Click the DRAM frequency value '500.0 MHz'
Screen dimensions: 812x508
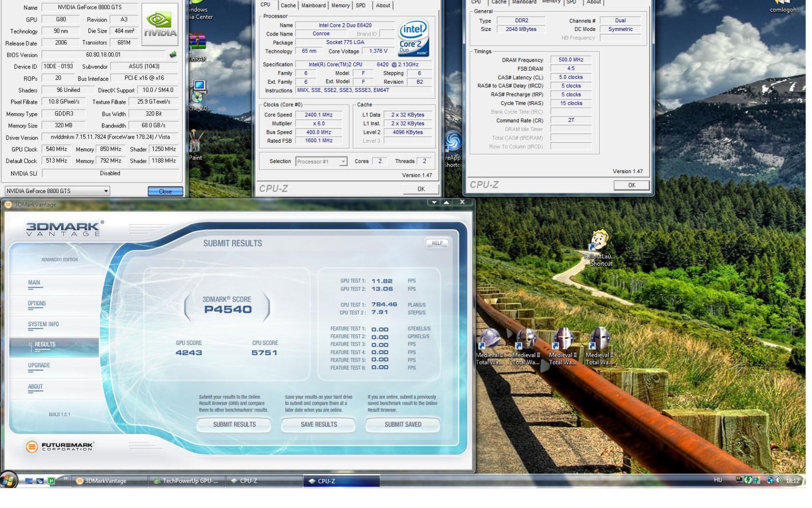coord(571,60)
